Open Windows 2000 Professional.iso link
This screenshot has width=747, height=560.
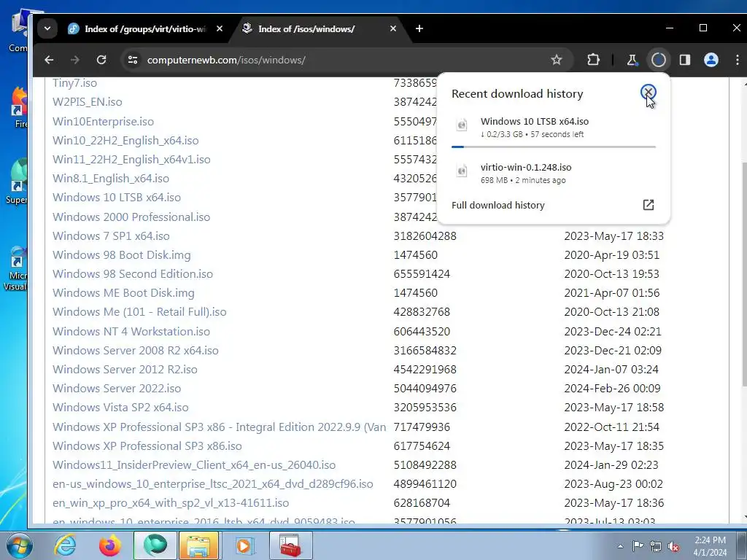coord(131,217)
